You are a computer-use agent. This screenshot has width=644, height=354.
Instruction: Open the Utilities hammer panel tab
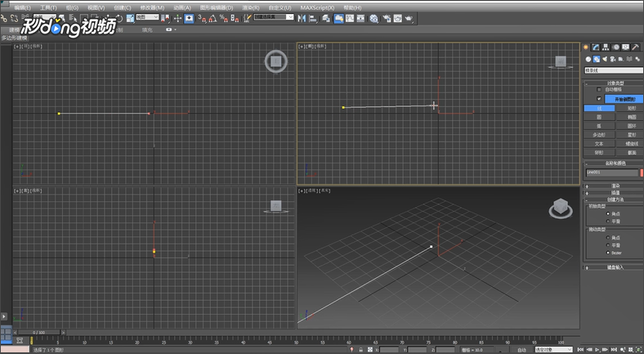pos(635,47)
